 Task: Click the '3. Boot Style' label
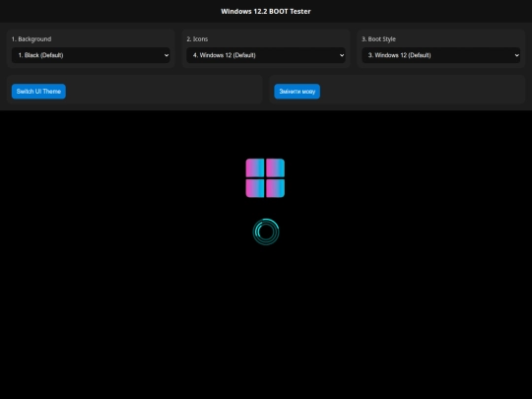pyautogui.click(x=378, y=39)
